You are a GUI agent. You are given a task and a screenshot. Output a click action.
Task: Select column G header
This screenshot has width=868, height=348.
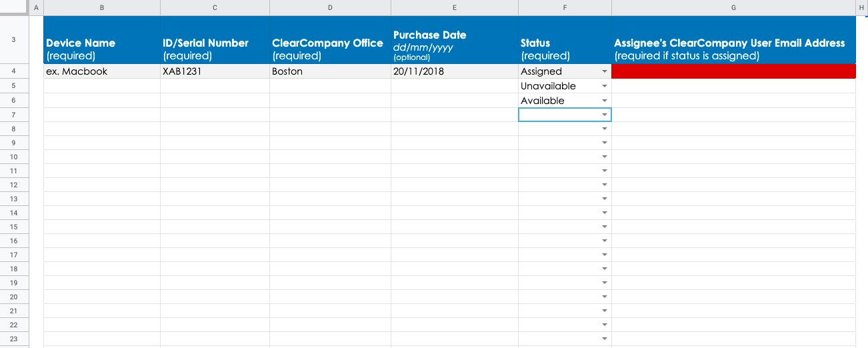733,7
